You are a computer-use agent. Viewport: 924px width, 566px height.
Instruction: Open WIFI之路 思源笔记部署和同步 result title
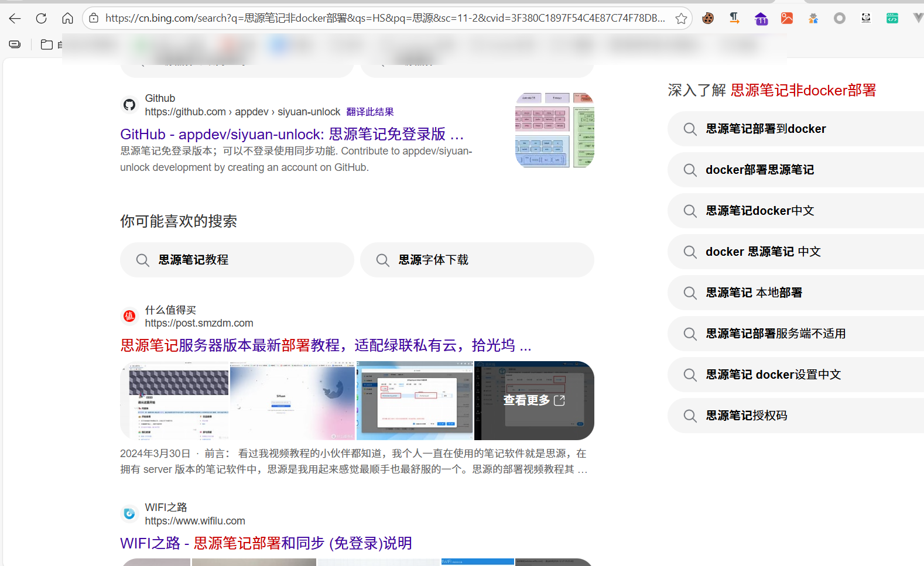click(x=266, y=543)
